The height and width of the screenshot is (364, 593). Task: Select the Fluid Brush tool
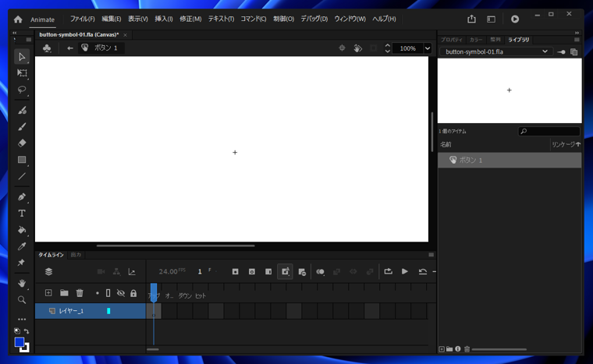pyautogui.click(x=22, y=111)
